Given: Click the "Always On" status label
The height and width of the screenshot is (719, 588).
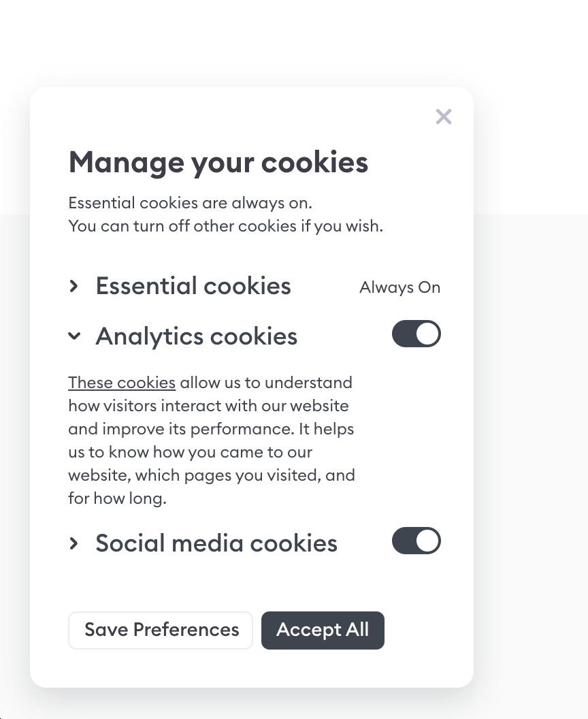Looking at the screenshot, I should tap(399, 287).
